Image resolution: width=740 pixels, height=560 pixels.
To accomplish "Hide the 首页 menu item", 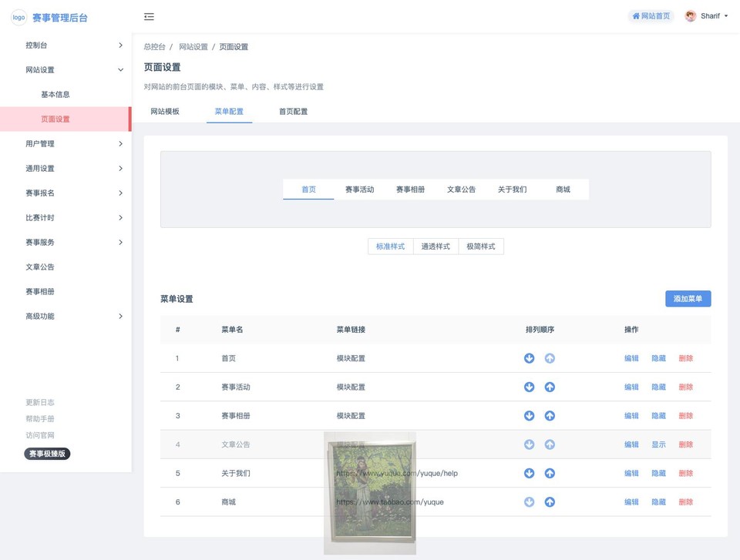I will [658, 358].
